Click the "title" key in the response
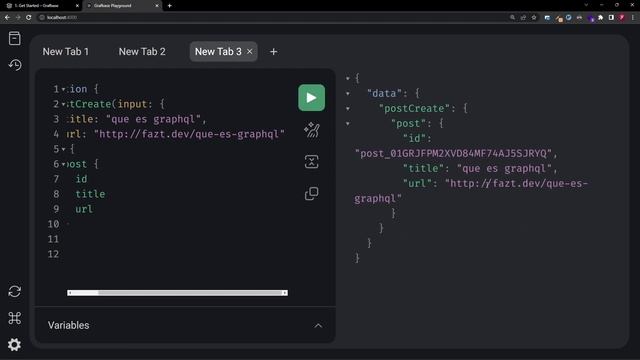 (423, 169)
